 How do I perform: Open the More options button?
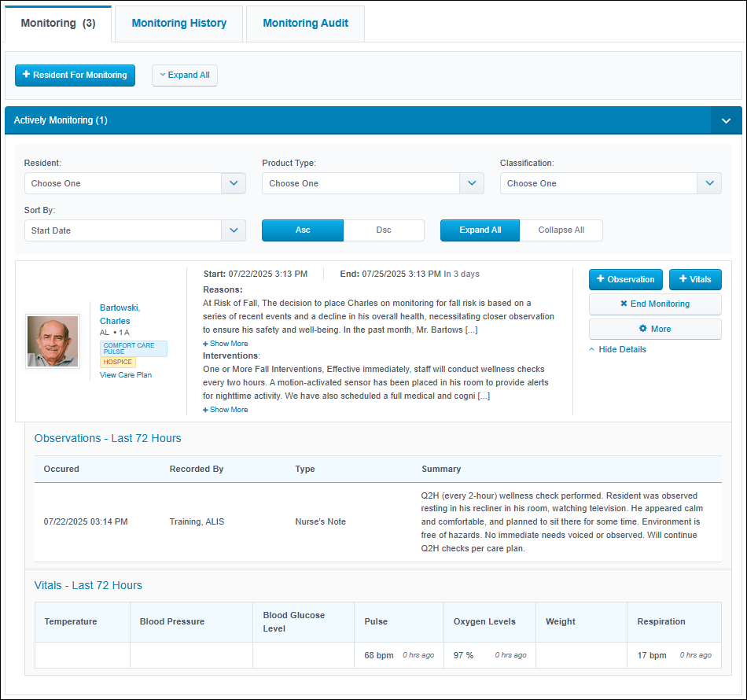point(655,329)
